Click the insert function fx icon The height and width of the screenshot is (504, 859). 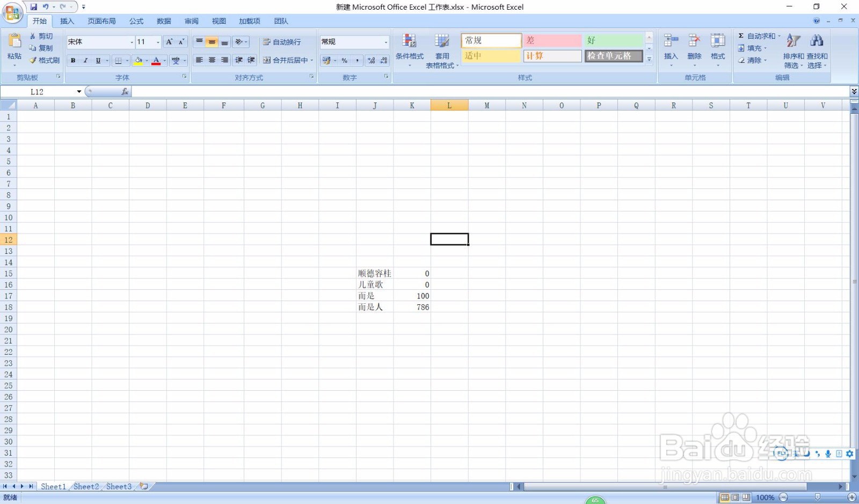tap(125, 92)
